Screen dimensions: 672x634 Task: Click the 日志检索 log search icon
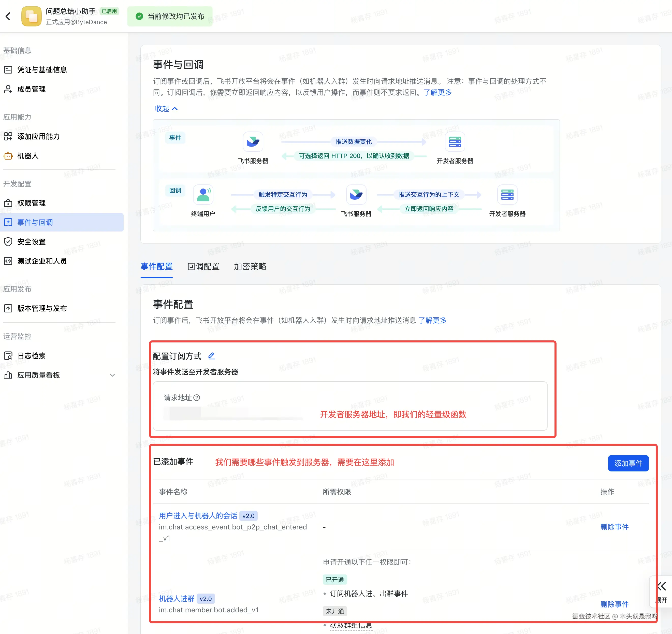point(8,356)
